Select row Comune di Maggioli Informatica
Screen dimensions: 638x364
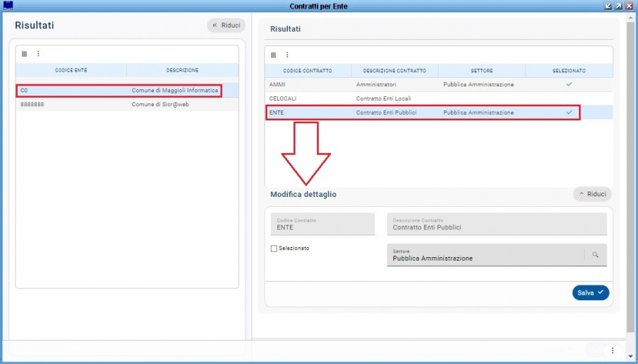[x=127, y=91]
